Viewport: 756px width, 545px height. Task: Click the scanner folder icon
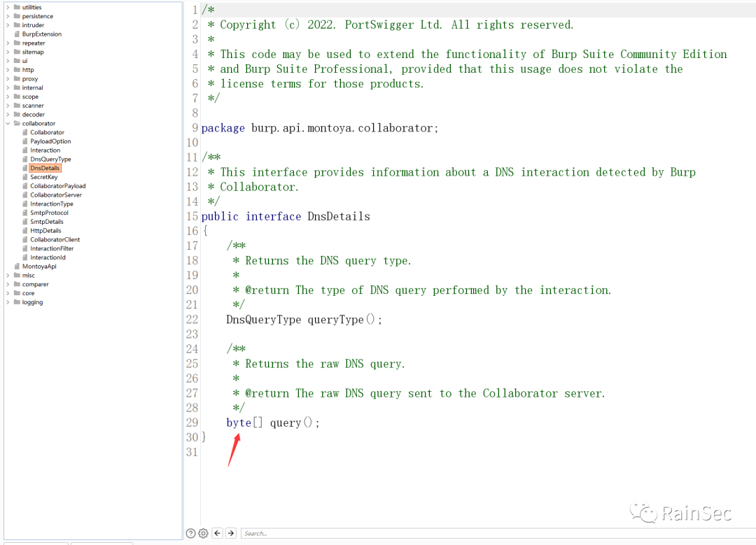pos(17,106)
